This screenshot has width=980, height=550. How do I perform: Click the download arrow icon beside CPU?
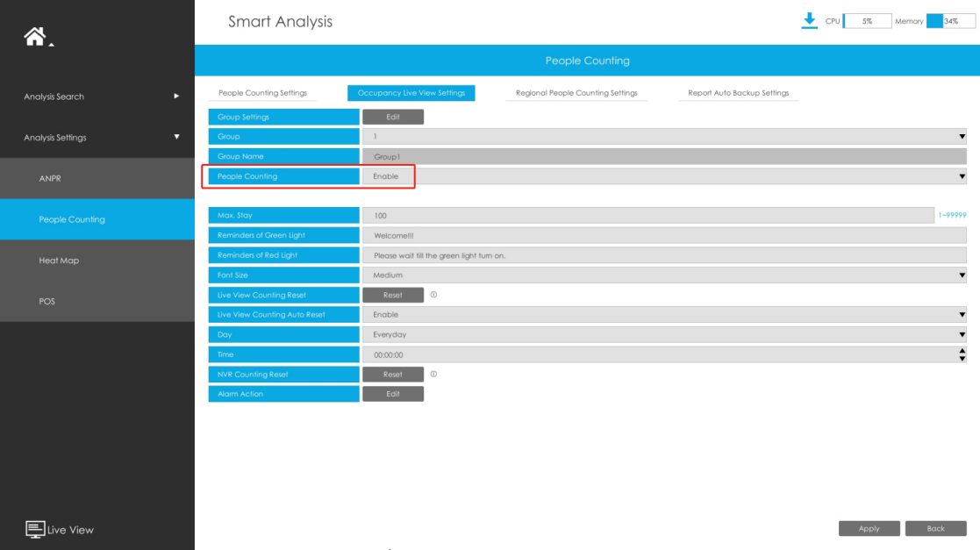[x=810, y=21]
